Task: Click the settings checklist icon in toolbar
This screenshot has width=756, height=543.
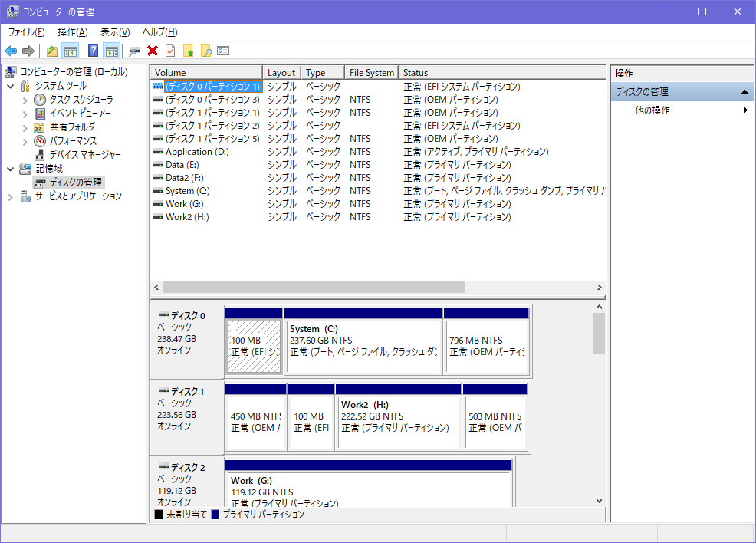Action: (x=223, y=51)
